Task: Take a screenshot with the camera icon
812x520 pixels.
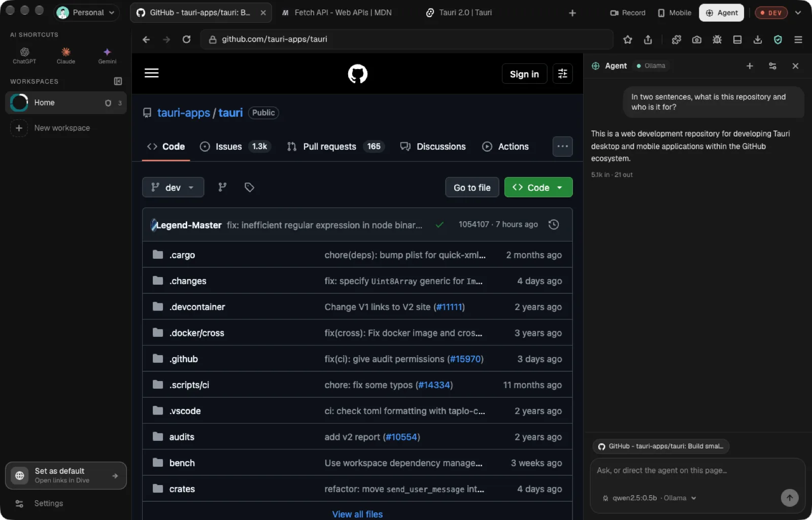Action: pyautogui.click(x=697, y=40)
